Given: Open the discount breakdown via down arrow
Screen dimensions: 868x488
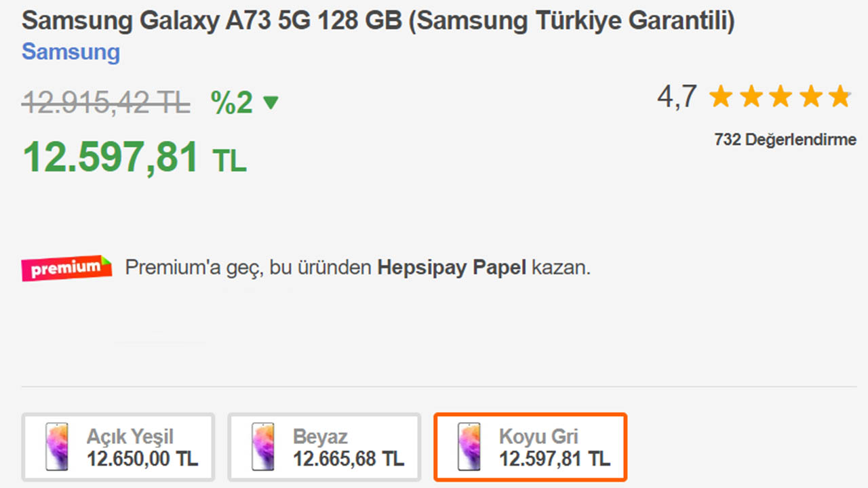Looking at the screenshot, I should [271, 102].
